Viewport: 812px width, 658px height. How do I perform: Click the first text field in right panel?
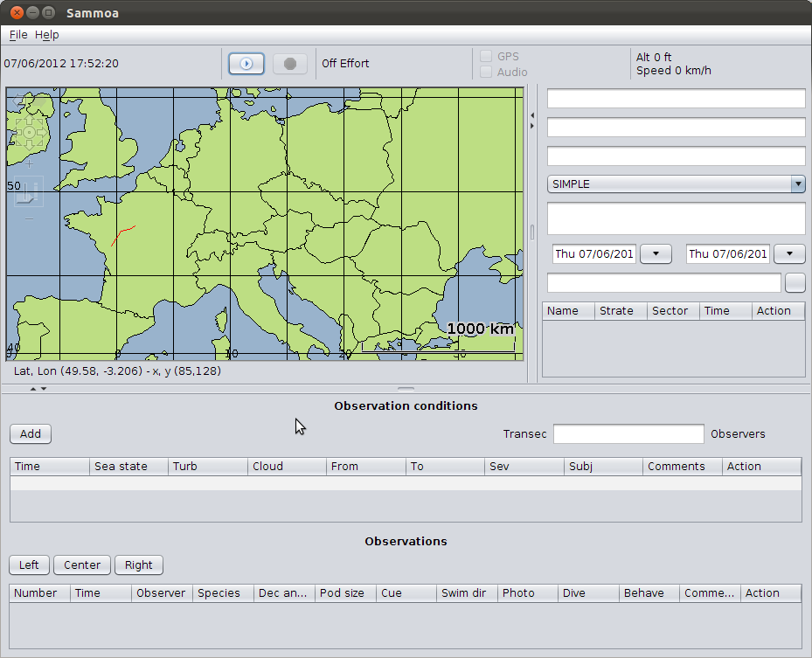click(676, 99)
